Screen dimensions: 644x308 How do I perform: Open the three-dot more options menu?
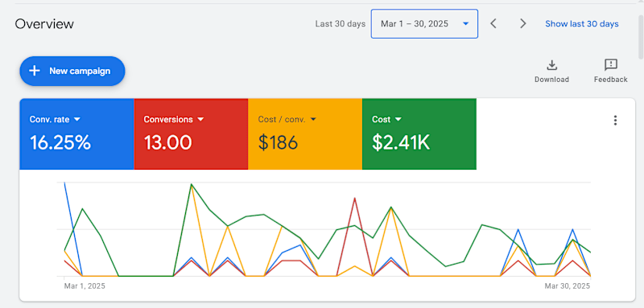point(615,120)
